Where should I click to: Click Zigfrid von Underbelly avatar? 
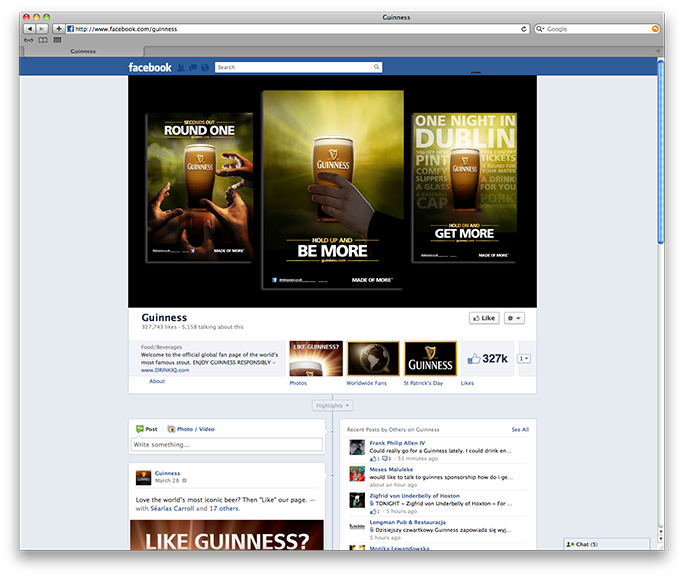pos(357,500)
